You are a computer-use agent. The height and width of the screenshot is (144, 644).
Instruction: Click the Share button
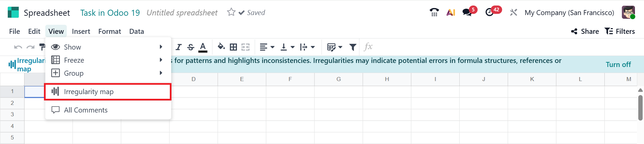[585, 31]
